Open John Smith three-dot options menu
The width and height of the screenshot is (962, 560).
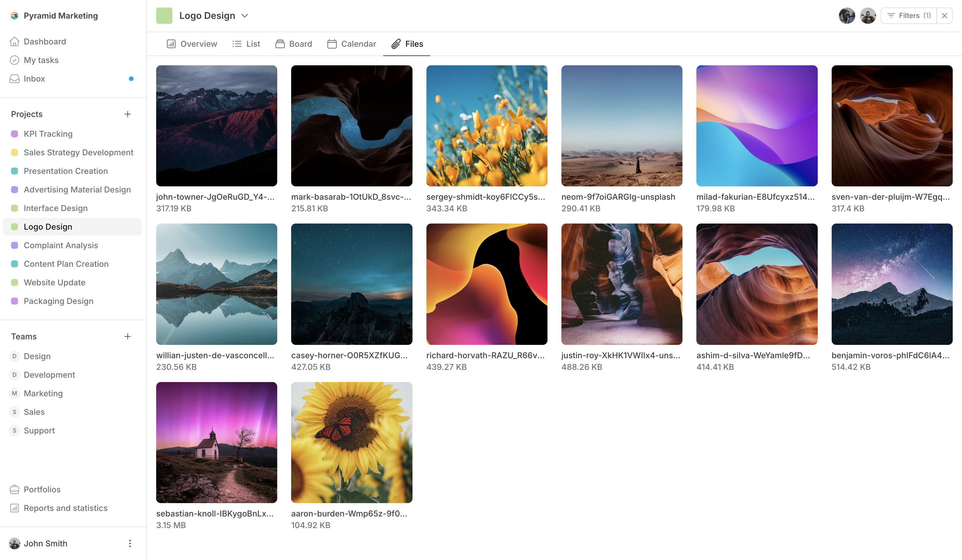(130, 543)
